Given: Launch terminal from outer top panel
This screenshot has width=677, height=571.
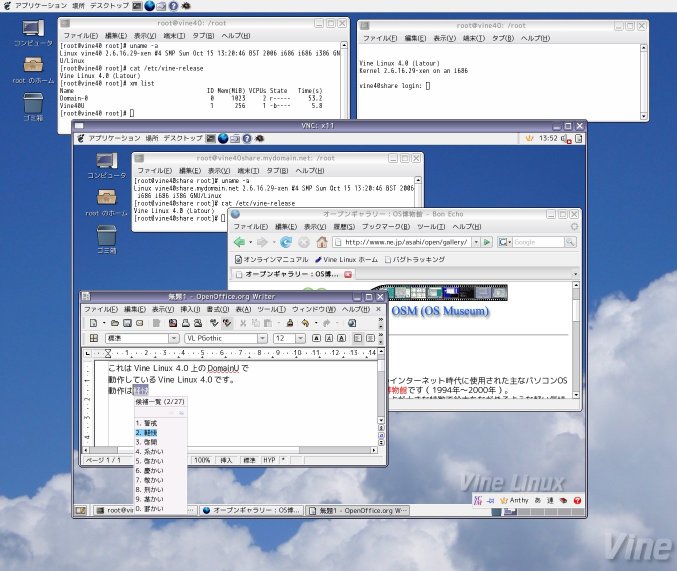Looking at the screenshot, I should [137, 6].
